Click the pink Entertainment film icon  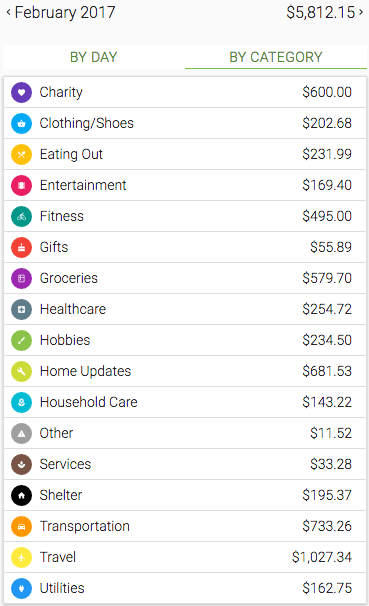click(21, 186)
